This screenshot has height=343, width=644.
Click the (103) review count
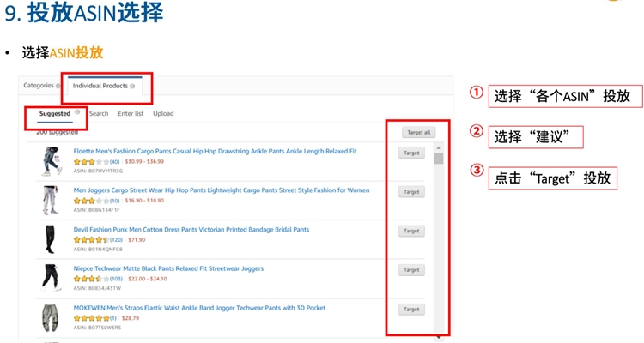(116, 279)
